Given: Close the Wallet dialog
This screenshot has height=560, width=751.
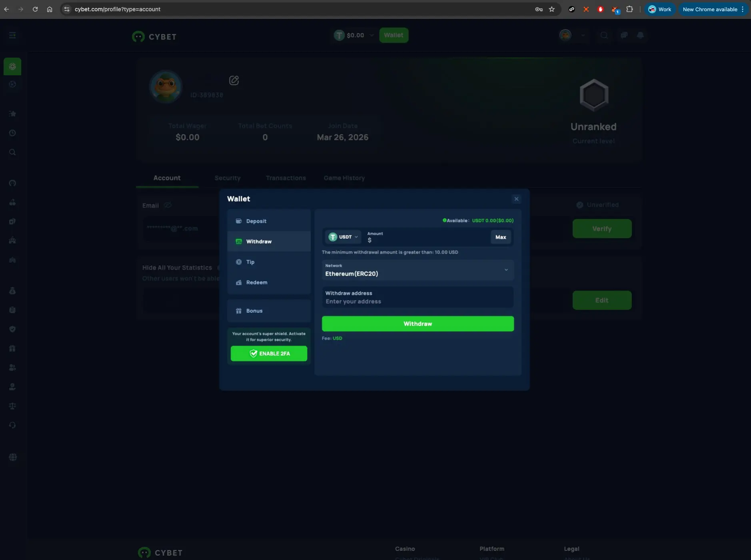Looking at the screenshot, I should (516, 199).
